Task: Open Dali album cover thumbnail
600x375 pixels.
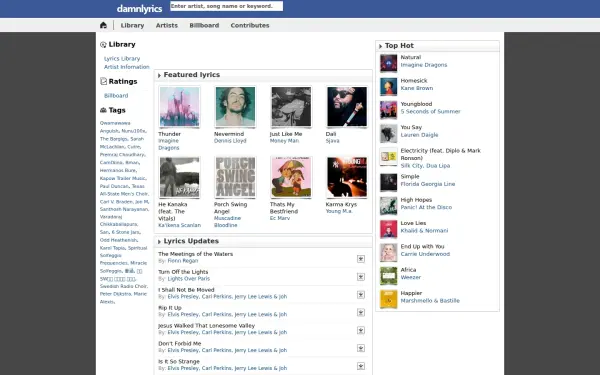Action: (x=347, y=107)
